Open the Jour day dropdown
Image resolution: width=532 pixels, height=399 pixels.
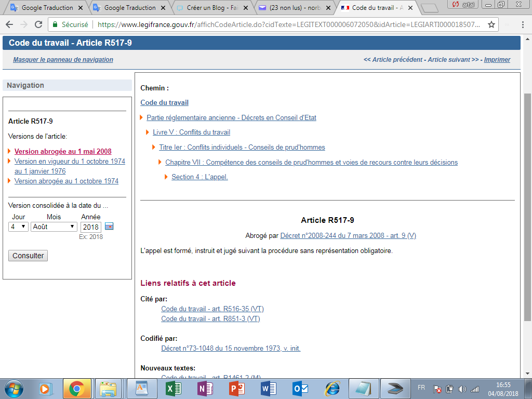tap(18, 227)
